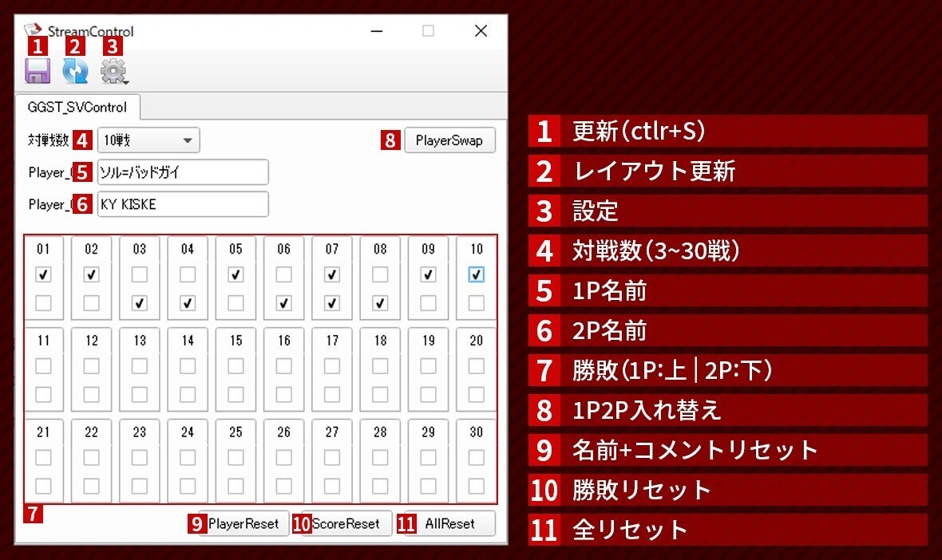Uncheck the 2P win box for game 08
The height and width of the screenshot is (560, 942).
(379, 302)
